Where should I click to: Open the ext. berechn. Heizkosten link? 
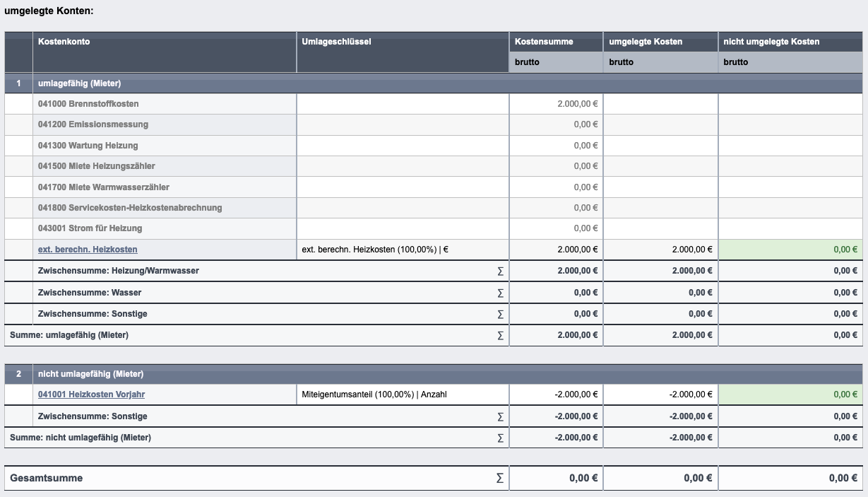88,250
